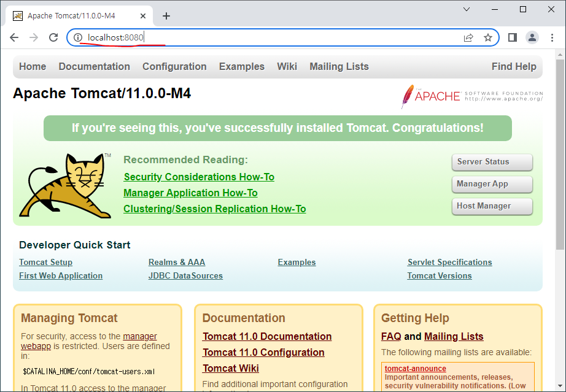
Task: Click the Apache Software Foundation logo
Action: point(472,96)
